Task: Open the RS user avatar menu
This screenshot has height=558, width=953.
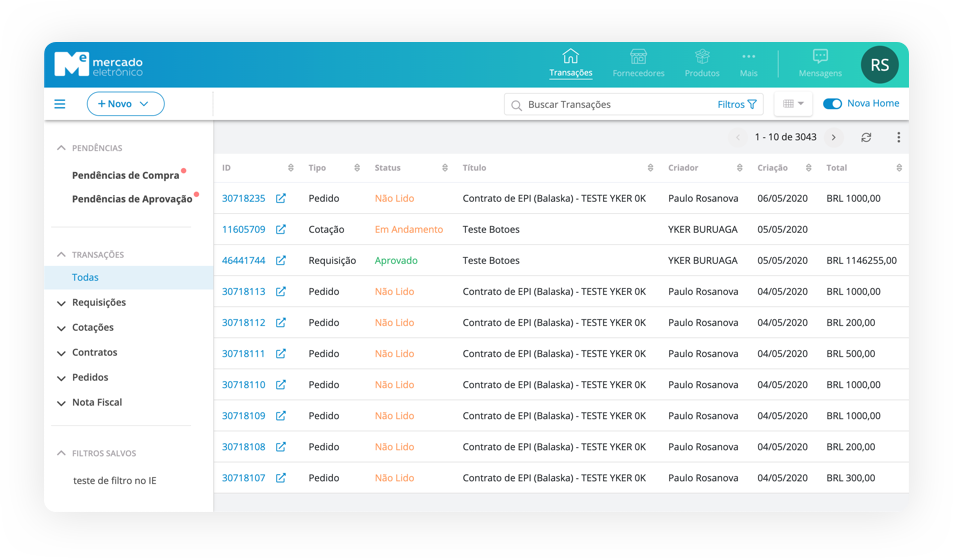Action: (879, 64)
